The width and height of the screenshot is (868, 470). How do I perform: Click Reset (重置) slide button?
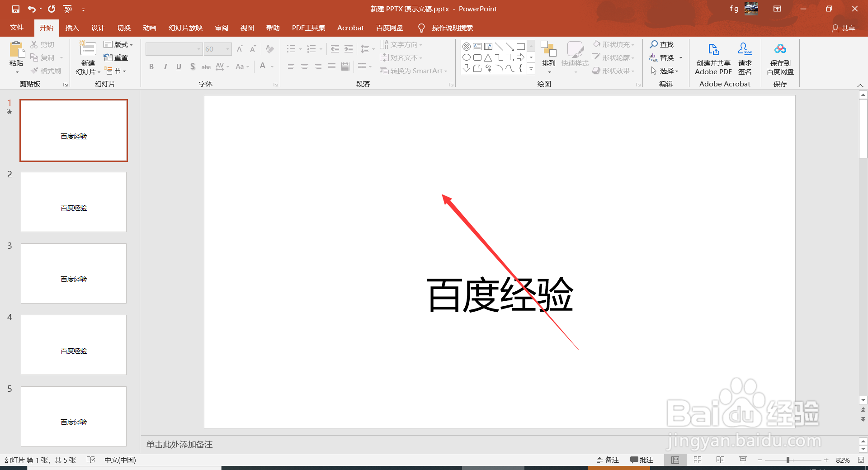[116, 57]
